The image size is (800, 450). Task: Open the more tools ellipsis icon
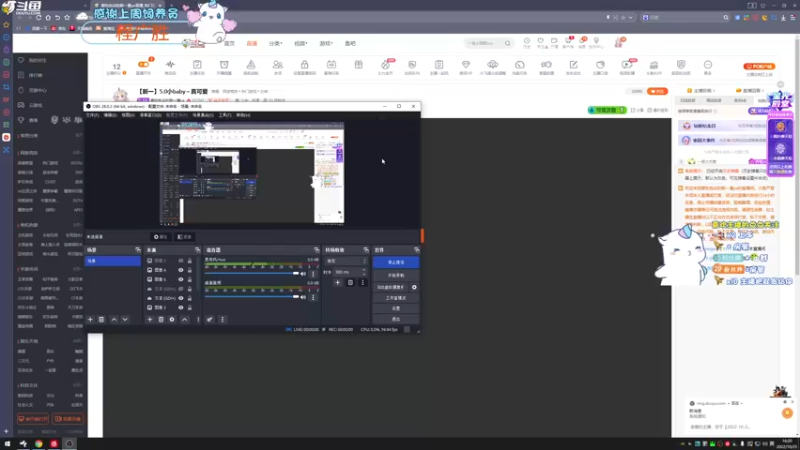[x=708, y=65]
